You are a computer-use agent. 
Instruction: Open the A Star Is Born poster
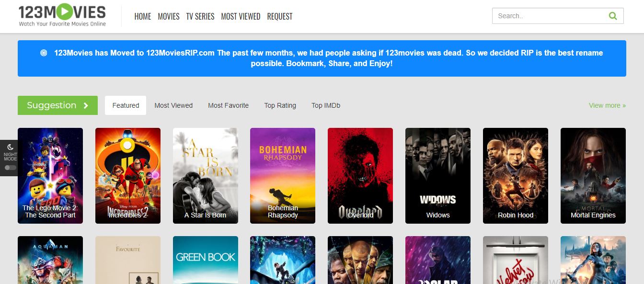206,176
